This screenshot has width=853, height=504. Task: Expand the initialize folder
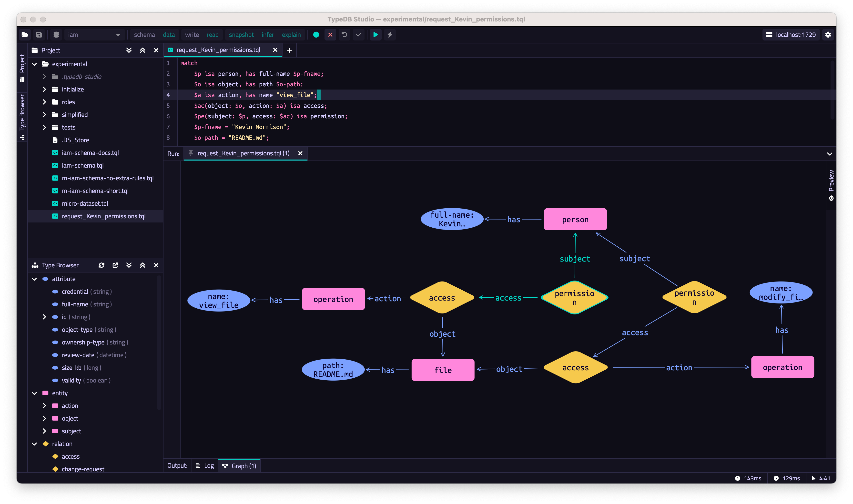pos(44,89)
